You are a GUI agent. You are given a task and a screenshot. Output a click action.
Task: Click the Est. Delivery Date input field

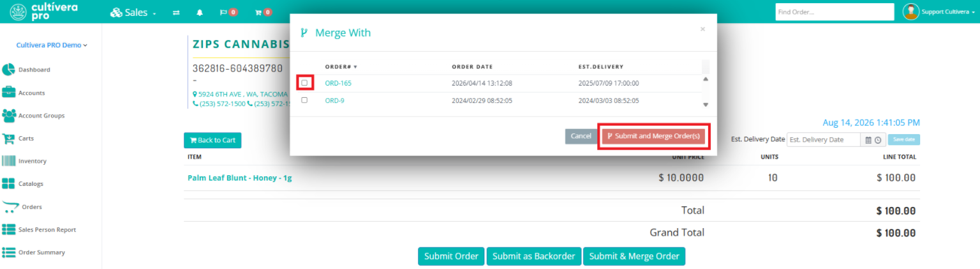pyautogui.click(x=824, y=140)
